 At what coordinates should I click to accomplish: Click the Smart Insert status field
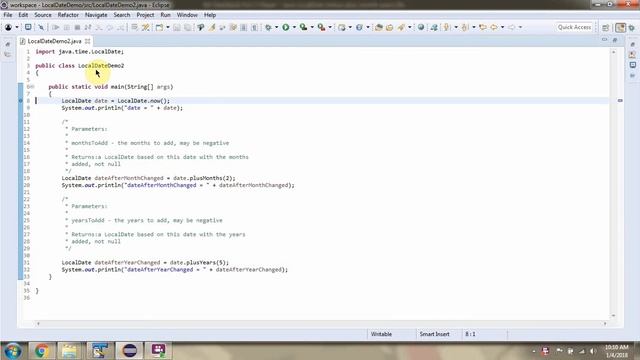pos(434,334)
